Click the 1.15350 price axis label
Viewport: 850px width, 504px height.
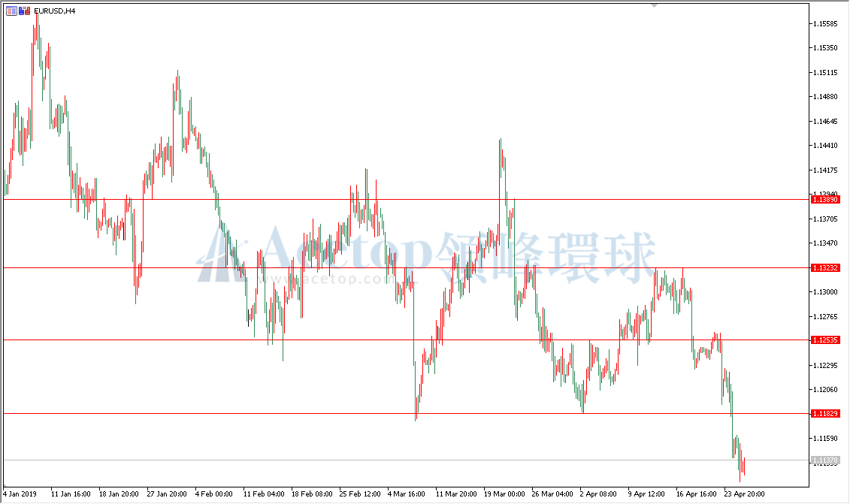825,48
